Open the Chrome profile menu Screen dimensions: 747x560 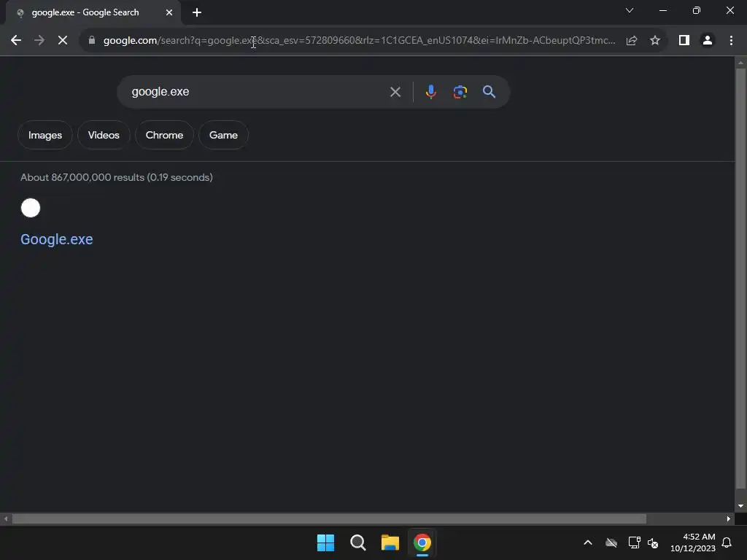708,41
